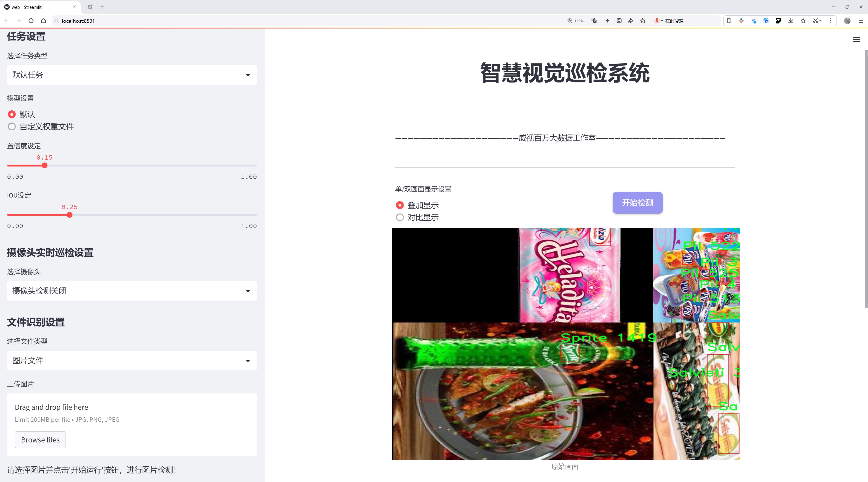The height and width of the screenshot is (482, 868).
Task: Click the Limit 200MB per file hint
Action: pos(67,420)
